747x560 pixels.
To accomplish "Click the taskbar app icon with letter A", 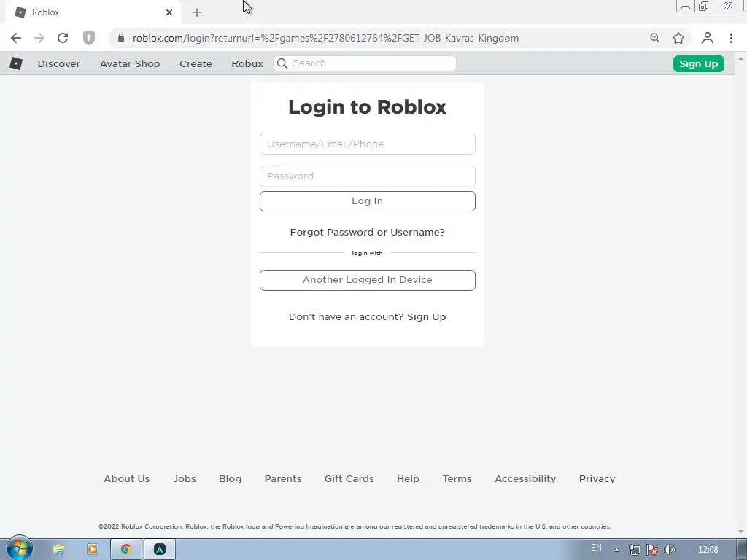I will pyautogui.click(x=160, y=550).
